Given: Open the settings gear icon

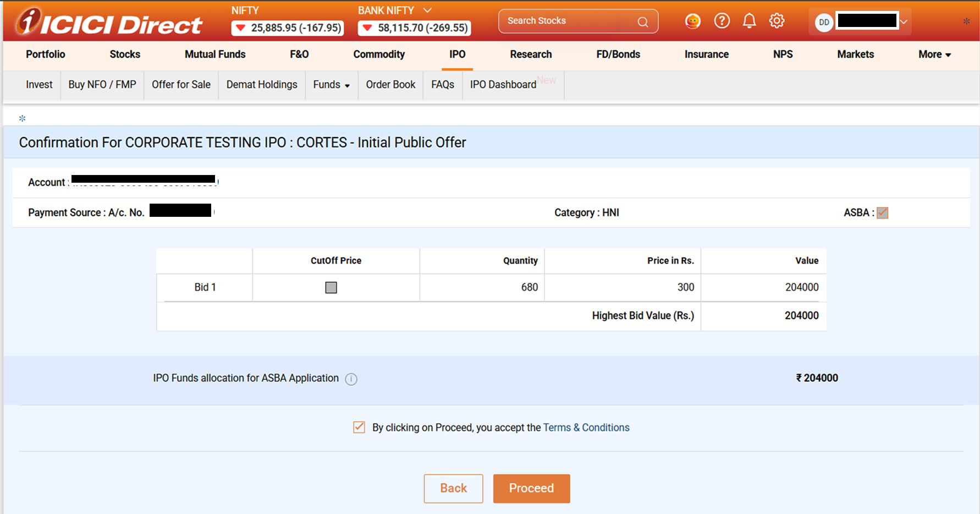Looking at the screenshot, I should [x=777, y=21].
